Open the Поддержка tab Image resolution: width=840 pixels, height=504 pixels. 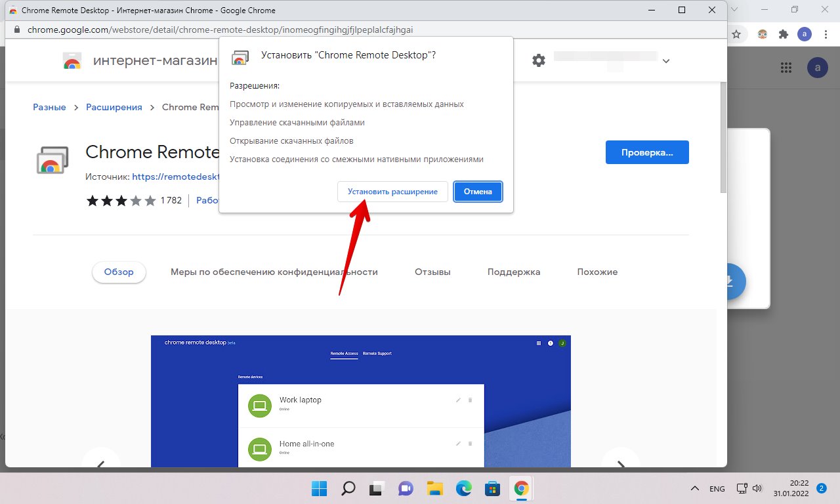pyautogui.click(x=514, y=272)
